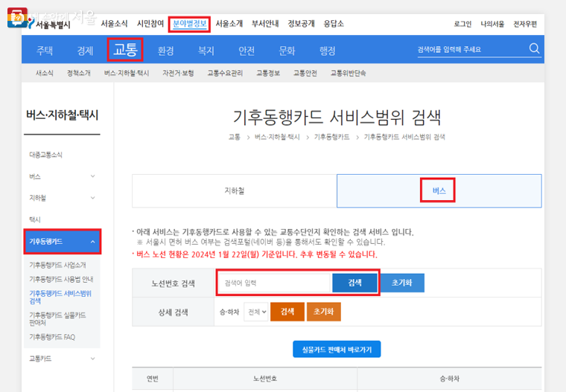Switch to the 지하철 tab
Image resolution: width=566 pixels, height=392 pixels.
coord(235,190)
